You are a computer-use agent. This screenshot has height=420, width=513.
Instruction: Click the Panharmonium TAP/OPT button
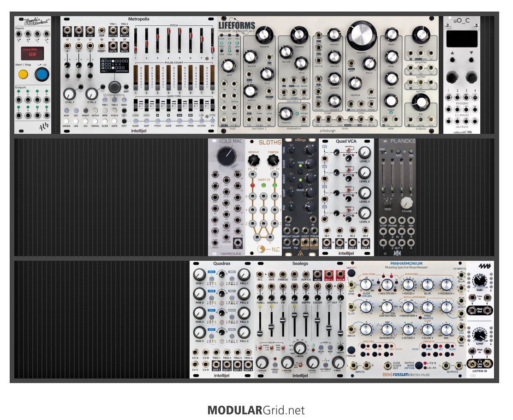click(x=352, y=273)
